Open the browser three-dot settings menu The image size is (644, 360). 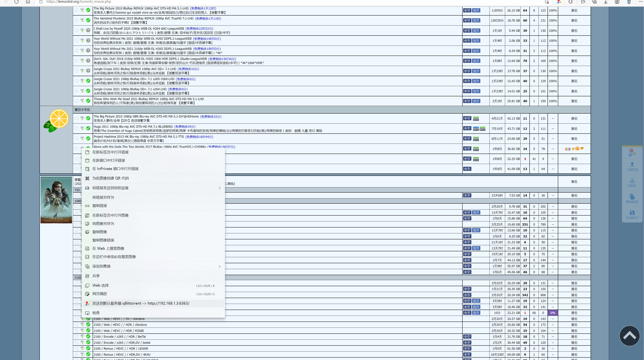click(641, 2)
